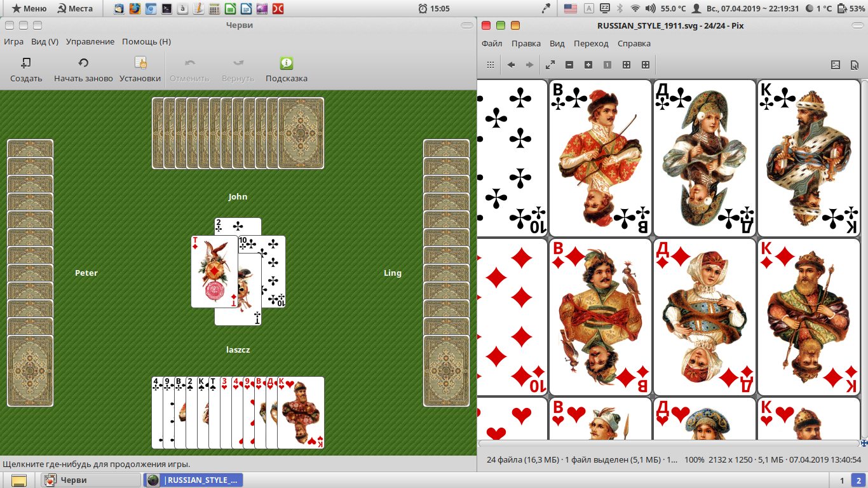This screenshot has height=488, width=868.
Task: Launch Firefox from the top panel
Action: coord(135,8)
